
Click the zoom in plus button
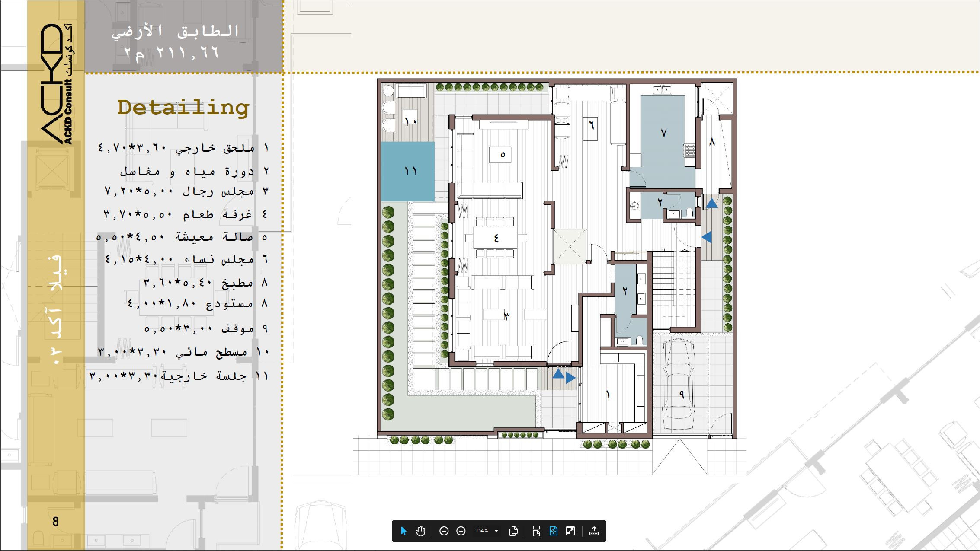pos(461,531)
